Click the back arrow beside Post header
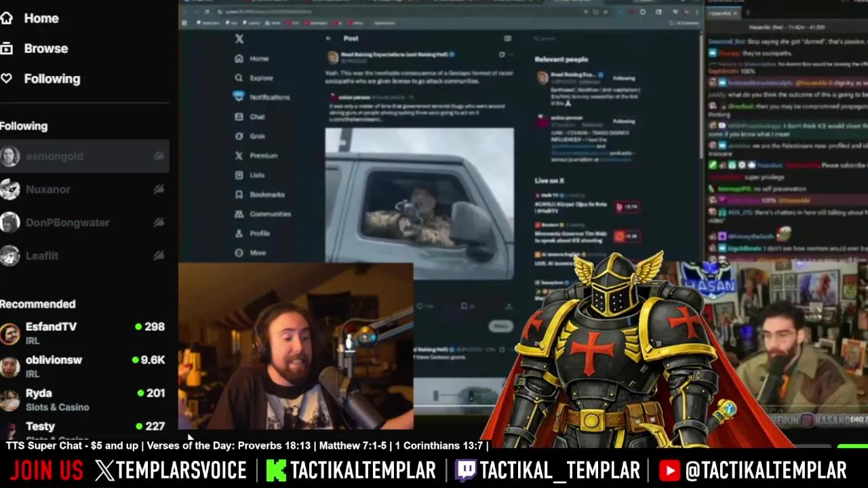Image resolution: width=868 pixels, height=488 pixels. point(329,39)
